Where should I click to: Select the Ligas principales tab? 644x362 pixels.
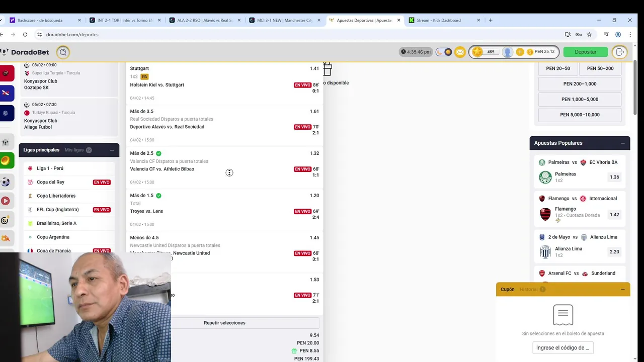point(41,150)
